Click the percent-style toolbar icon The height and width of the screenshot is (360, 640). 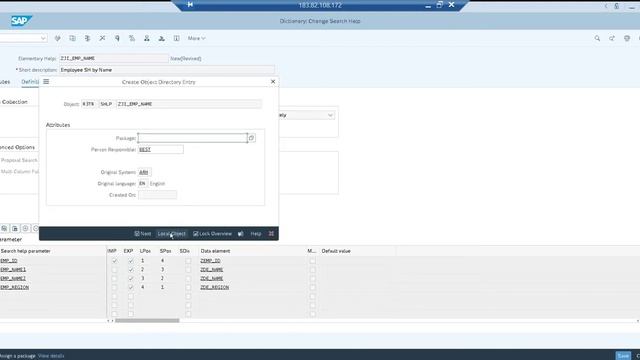click(x=132, y=38)
